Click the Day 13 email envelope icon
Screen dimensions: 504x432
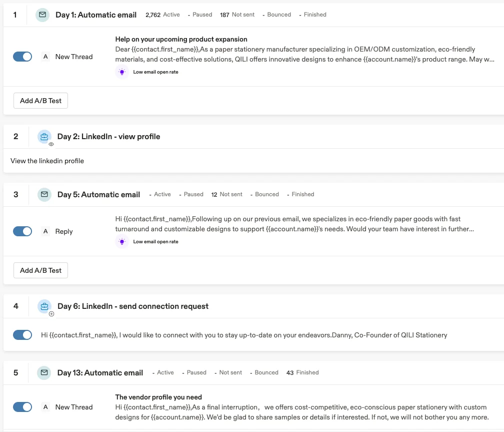[44, 372]
